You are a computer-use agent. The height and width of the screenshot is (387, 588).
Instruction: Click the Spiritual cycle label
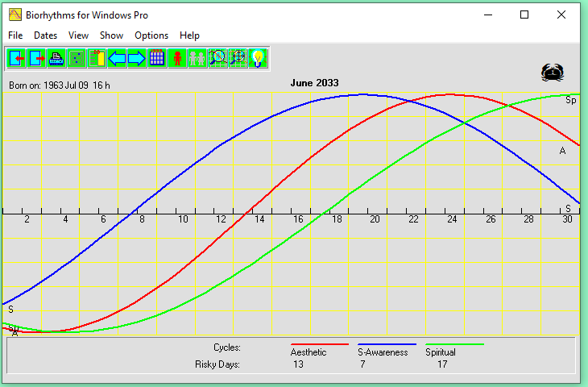[x=441, y=352]
